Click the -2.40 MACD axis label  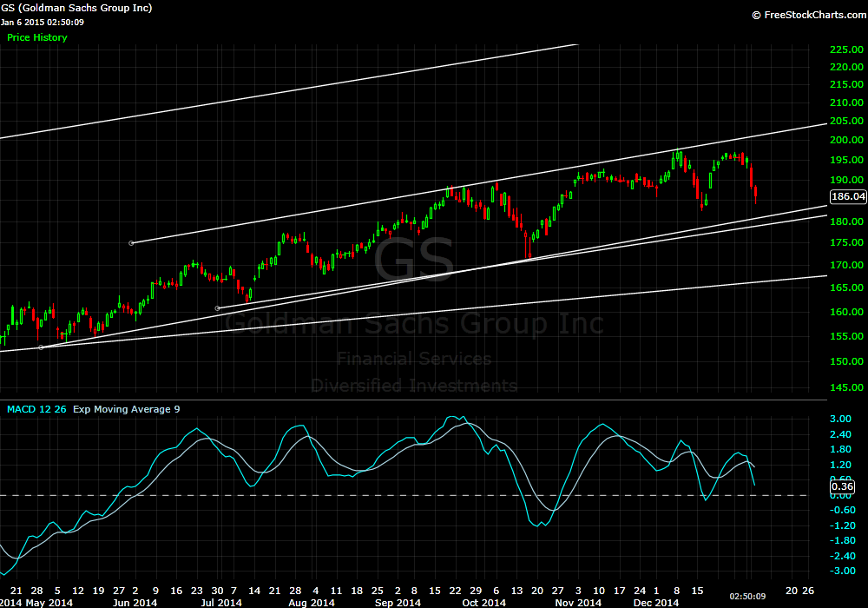(843, 557)
